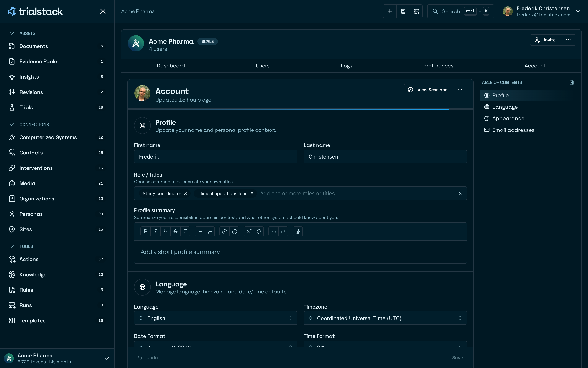Screen dimensions: 588x368
Task: Jump to Email addresses in table of contents
Action: [x=527, y=130]
